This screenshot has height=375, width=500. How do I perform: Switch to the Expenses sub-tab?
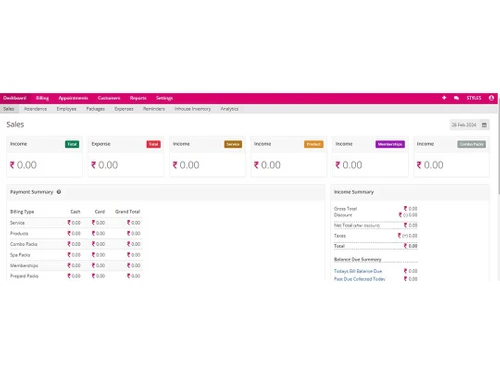(124, 109)
